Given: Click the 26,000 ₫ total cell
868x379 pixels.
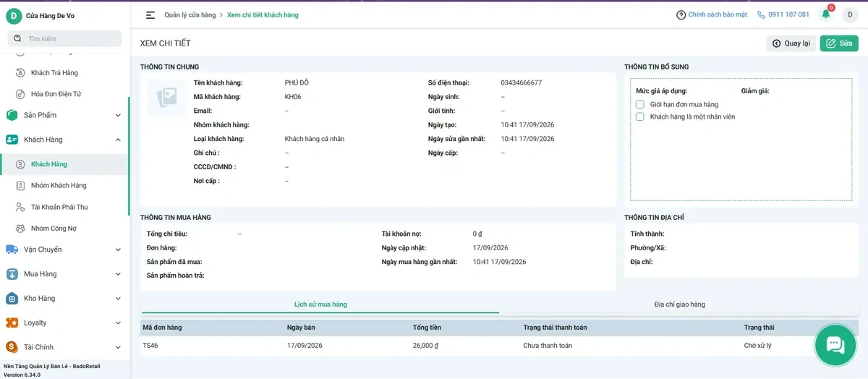Looking at the screenshot, I should (x=425, y=346).
